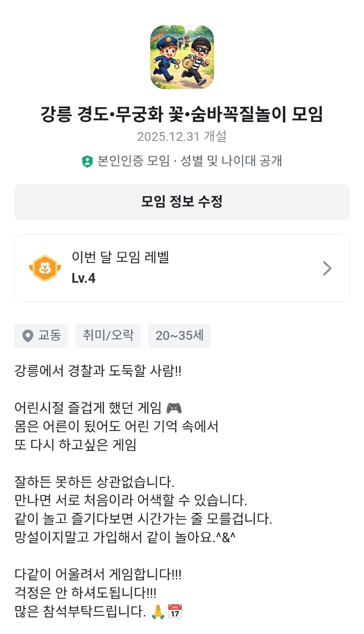This screenshot has height=634, width=364.
Task: Click the line 강릉에서 경찰과 도둑할 사람!!
Action: [x=98, y=371]
